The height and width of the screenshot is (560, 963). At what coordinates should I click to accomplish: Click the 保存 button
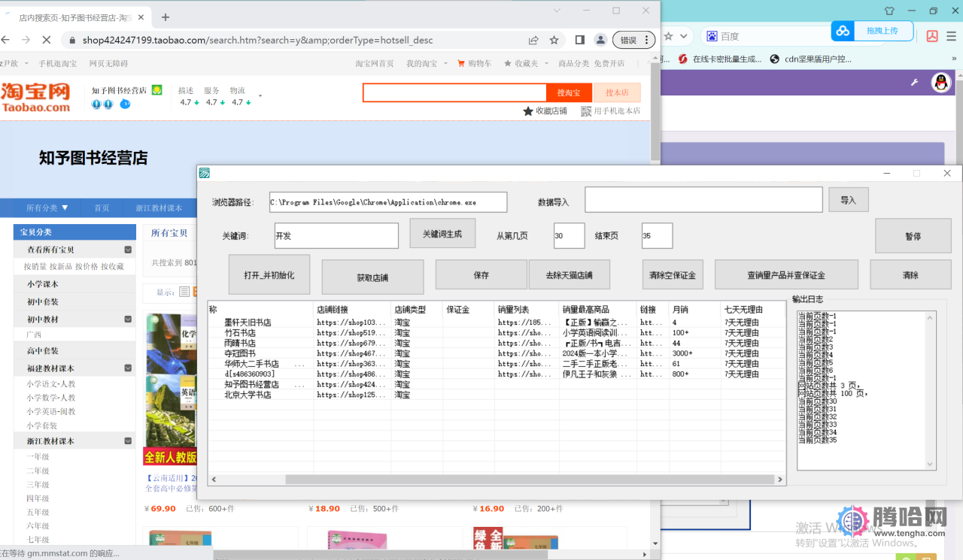[481, 275]
